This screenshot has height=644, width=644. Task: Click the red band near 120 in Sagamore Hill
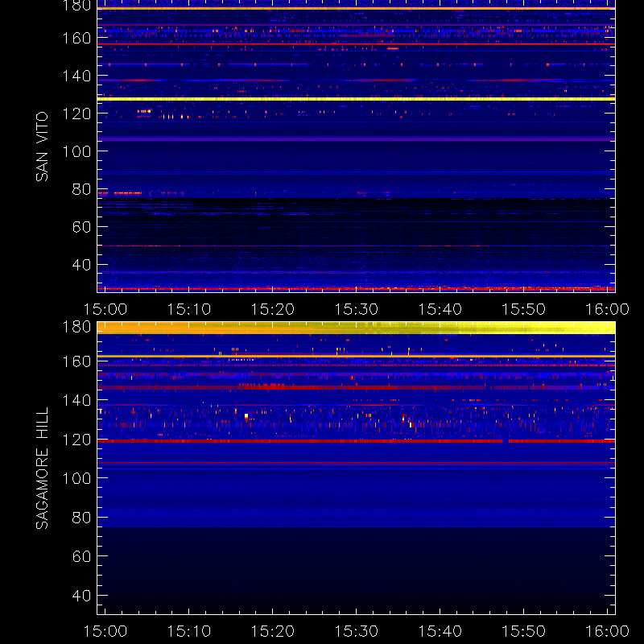(356, 441)
